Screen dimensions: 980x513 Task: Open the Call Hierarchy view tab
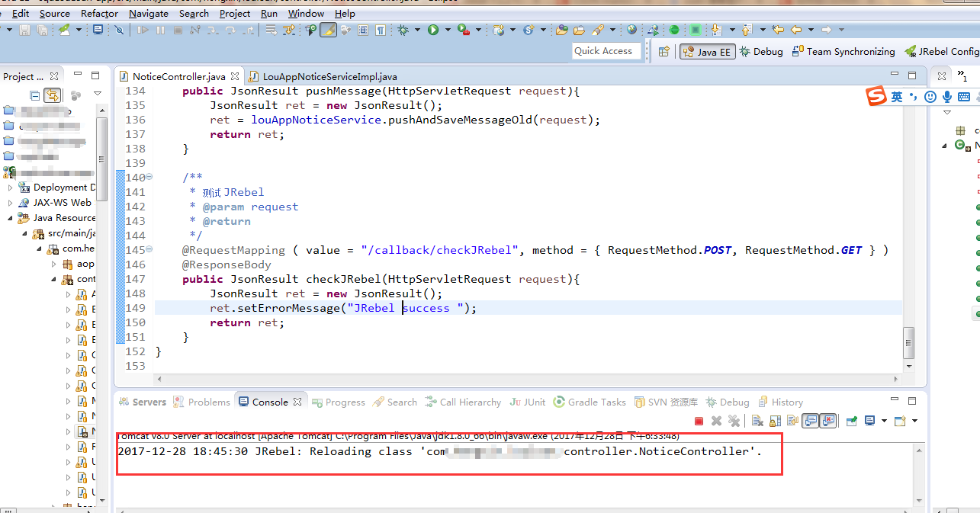(x=463, y=402)
